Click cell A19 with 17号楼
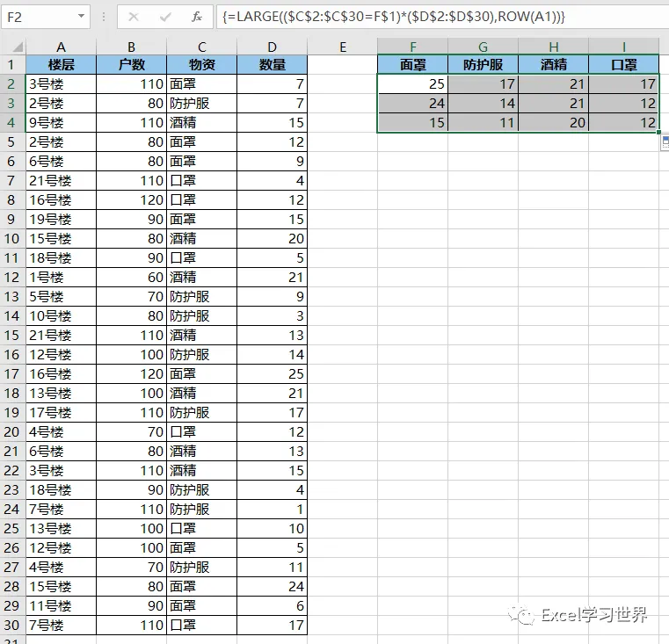The width and height of the screenshot is (669, 644). 61,412
